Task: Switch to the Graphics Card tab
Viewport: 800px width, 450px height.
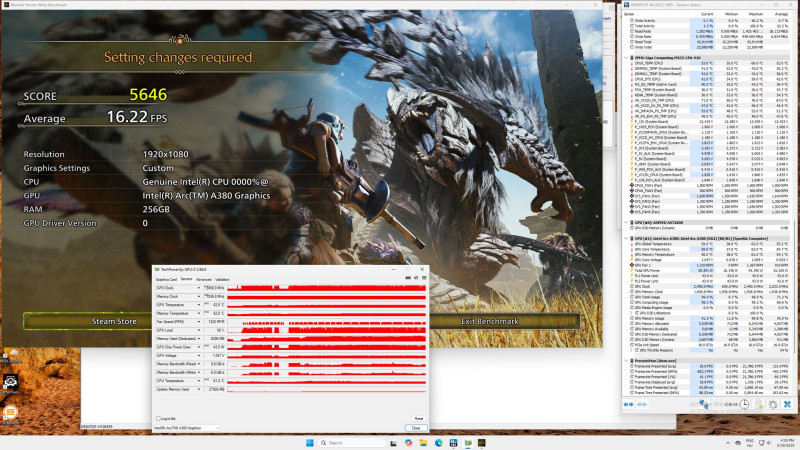Action: (x=166, y=280)
